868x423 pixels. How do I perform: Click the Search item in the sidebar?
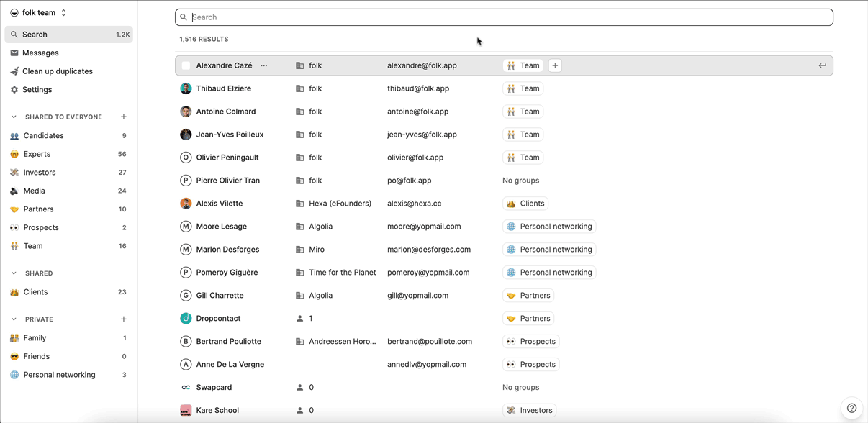(x=69, y=35)
